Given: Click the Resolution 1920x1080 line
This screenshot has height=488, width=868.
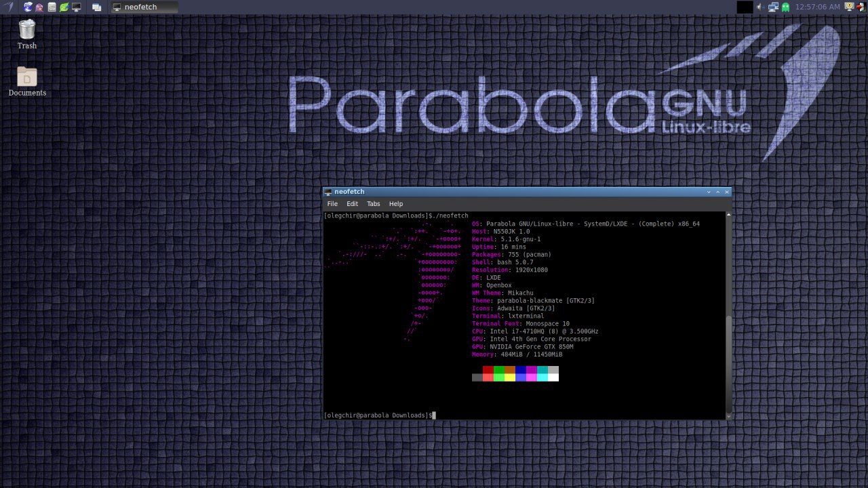Looking at the screenshot, I should click(510, 270).
